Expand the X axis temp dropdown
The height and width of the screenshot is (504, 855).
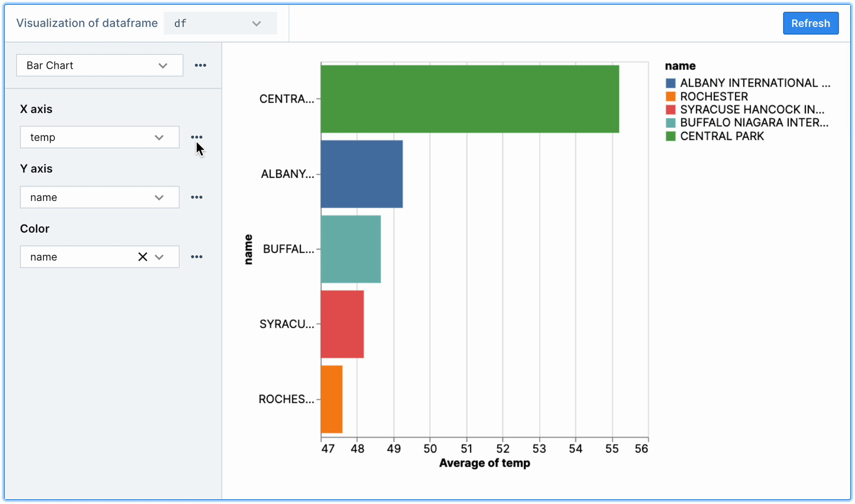pyautogui.click(x=159, y=137)
